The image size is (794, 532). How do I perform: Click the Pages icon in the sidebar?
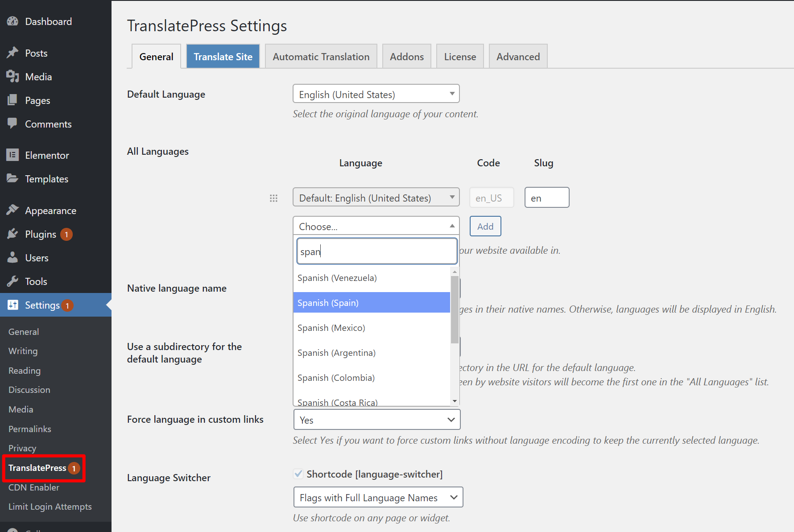coord(12,100)
